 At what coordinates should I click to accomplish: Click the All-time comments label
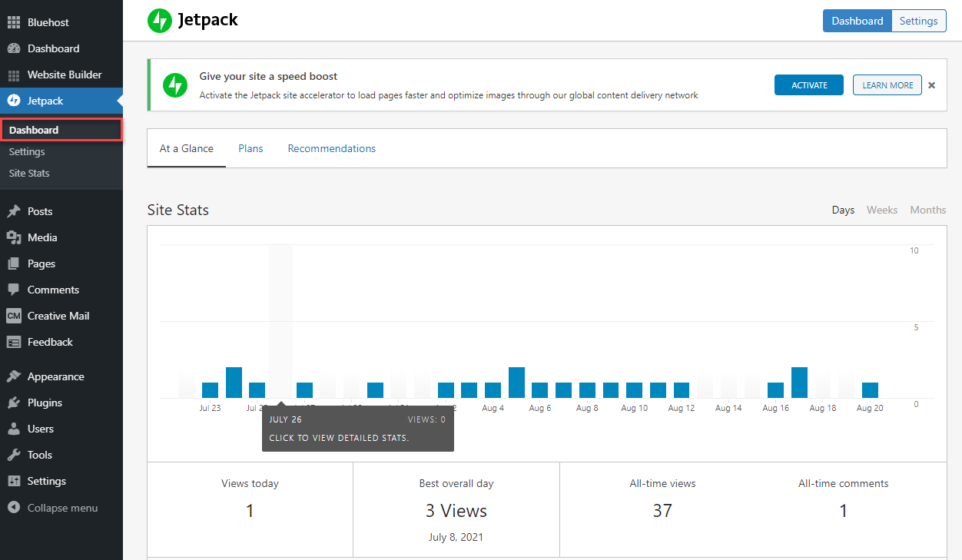click(x=843, y=484)
